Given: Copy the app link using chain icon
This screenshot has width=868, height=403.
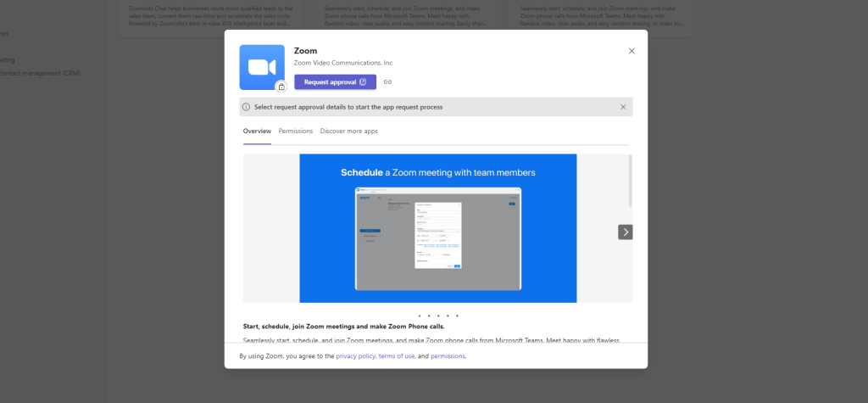Looking at the screenshot, I should click(x=387, y=82).
